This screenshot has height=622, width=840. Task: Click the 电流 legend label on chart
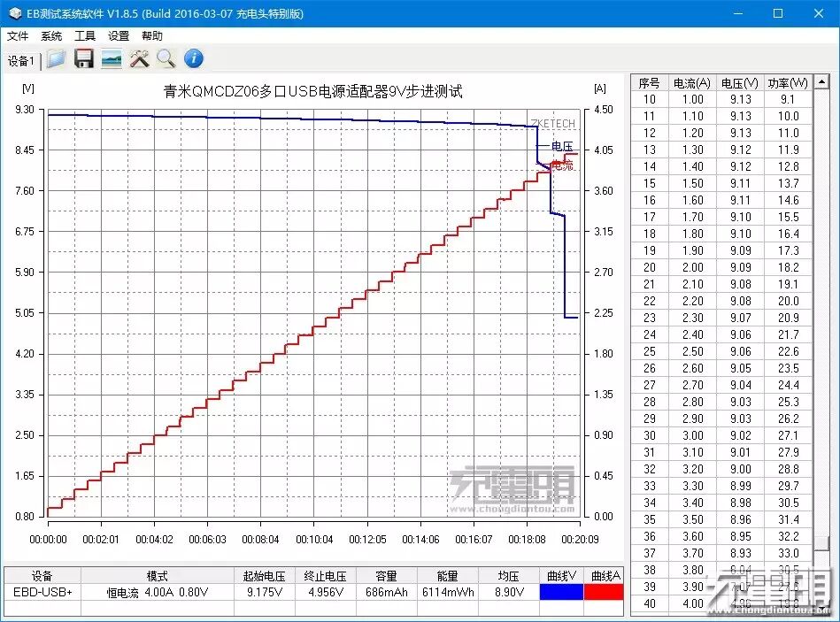click(562, 165)
